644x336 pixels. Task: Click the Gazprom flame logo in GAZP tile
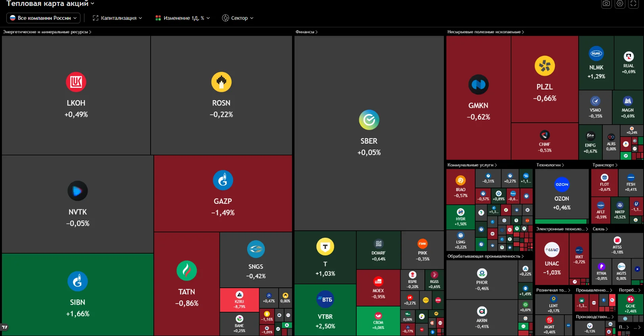point(223,180)
